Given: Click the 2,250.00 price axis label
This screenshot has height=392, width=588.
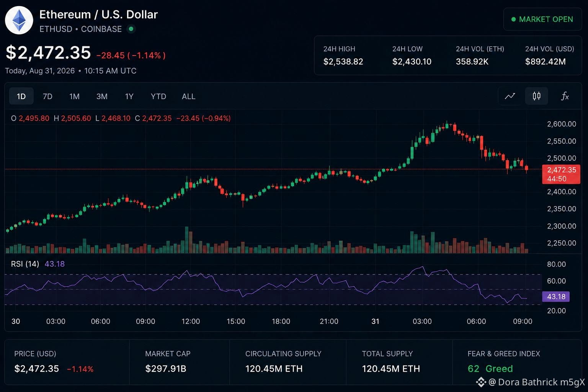Looking at the screenshot, I should [x=562, y=243].
